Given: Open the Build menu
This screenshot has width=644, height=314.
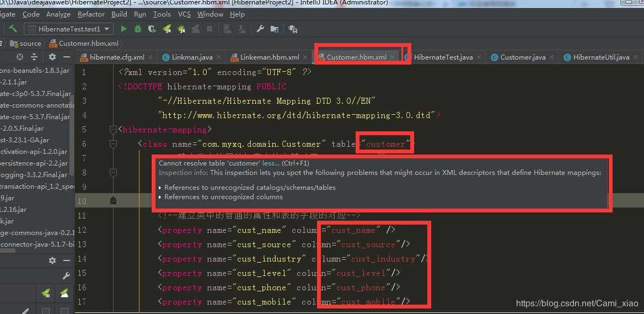Looking at the screenshot, I should 119,14.
